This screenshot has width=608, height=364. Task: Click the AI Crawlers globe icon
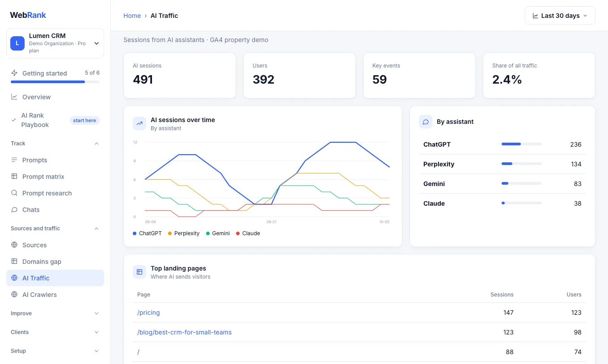[14, 294]
